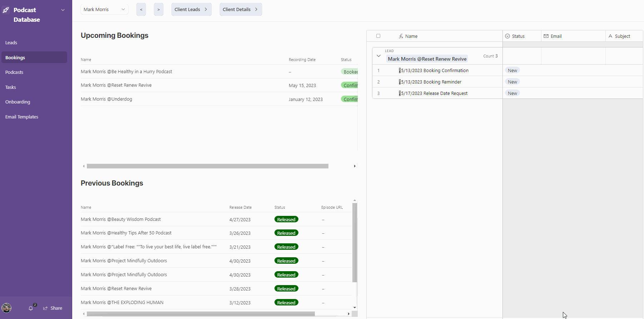Click the Client Details button
The width and height of the screenshot is (644, 319).
[241, 10]
